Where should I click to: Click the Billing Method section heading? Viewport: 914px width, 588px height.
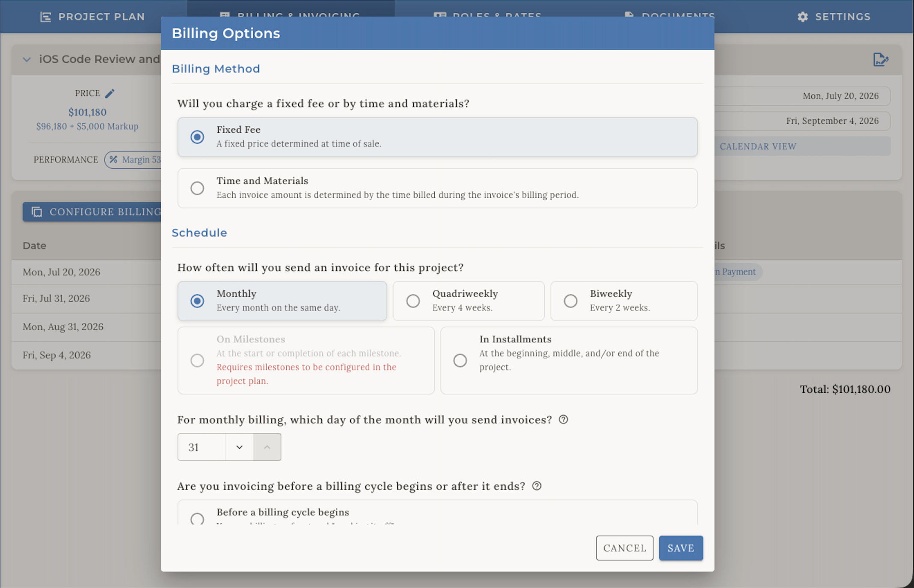point(216,68)
